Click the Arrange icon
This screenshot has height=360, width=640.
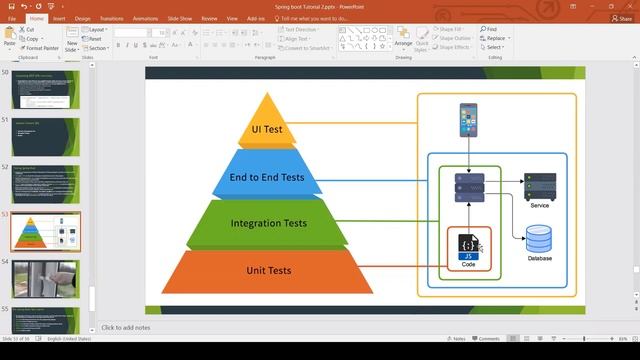tap(403, 33)
